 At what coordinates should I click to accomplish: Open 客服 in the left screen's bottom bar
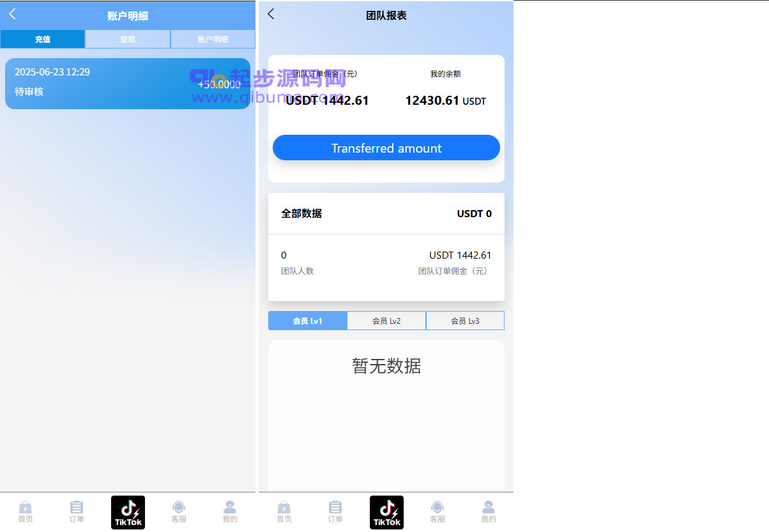click(179, 512)
